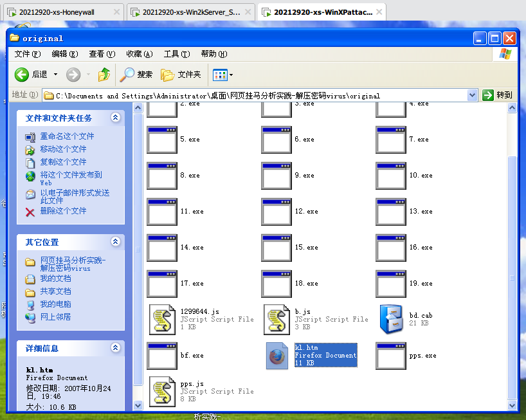Select the 9.exe file icon
Viewport: 526px width, 420px height.
click(277, 176)
